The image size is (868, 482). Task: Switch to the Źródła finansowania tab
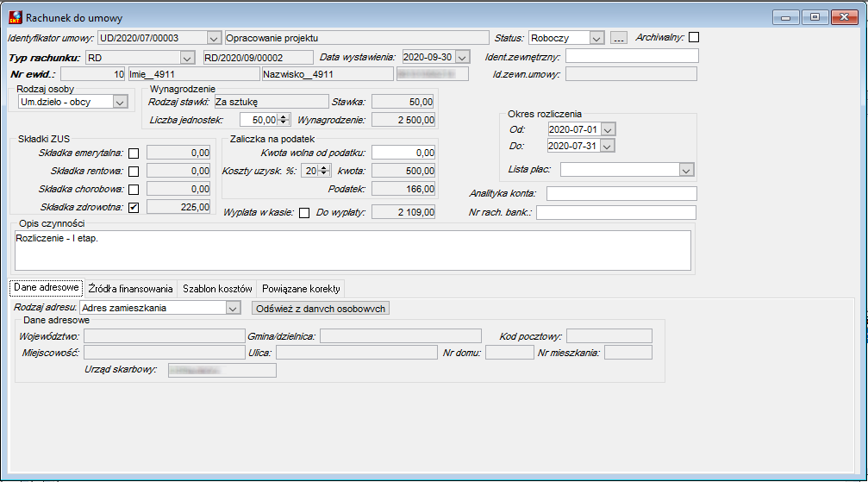(131, 289)
